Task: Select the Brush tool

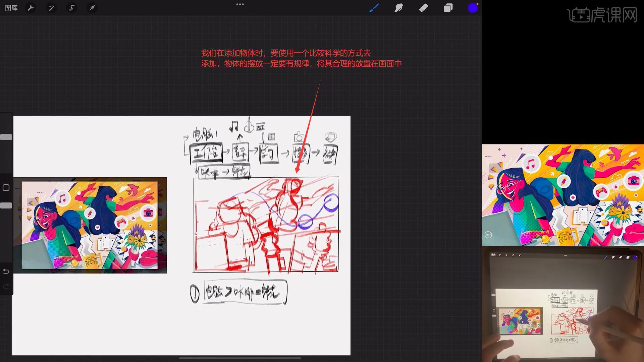Action: 374,8
